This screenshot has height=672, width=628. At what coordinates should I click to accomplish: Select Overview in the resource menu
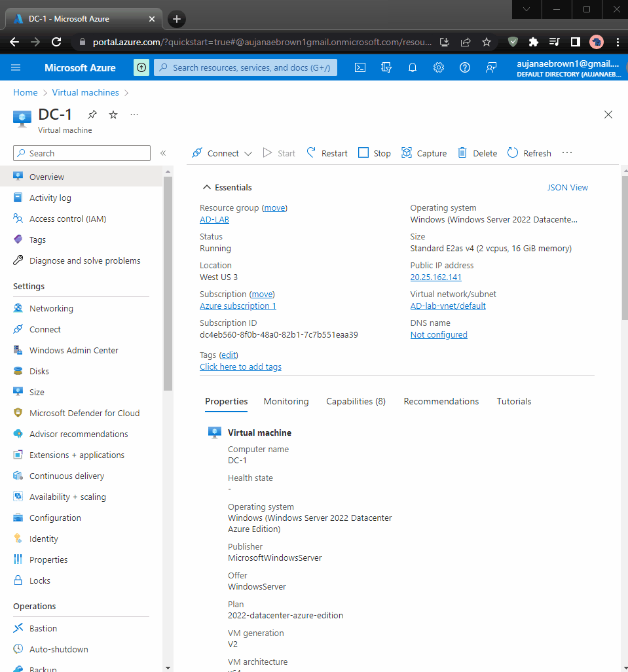click(81, 177)
